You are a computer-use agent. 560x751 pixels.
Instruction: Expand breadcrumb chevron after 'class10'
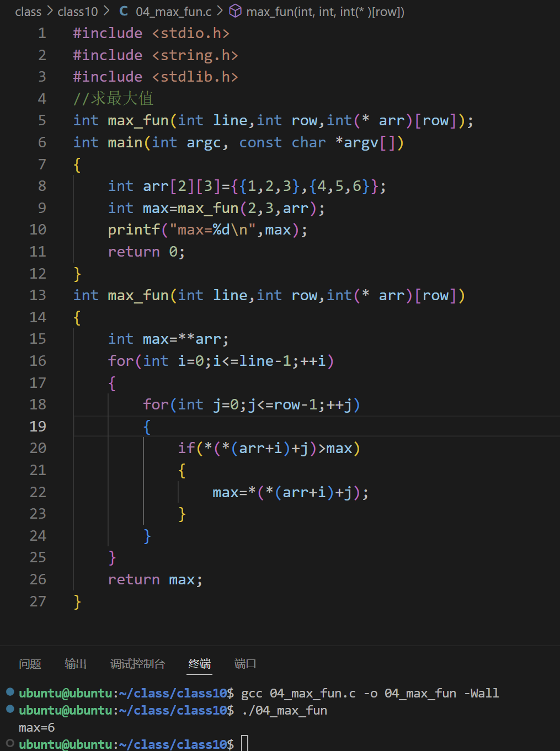(106, 11)
